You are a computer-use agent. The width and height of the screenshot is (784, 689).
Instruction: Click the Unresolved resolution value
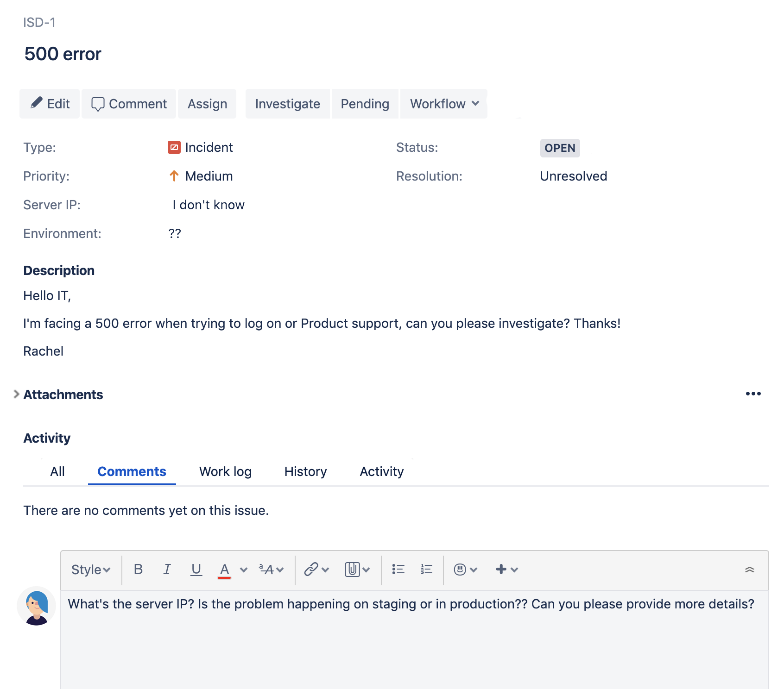point(573,176)
